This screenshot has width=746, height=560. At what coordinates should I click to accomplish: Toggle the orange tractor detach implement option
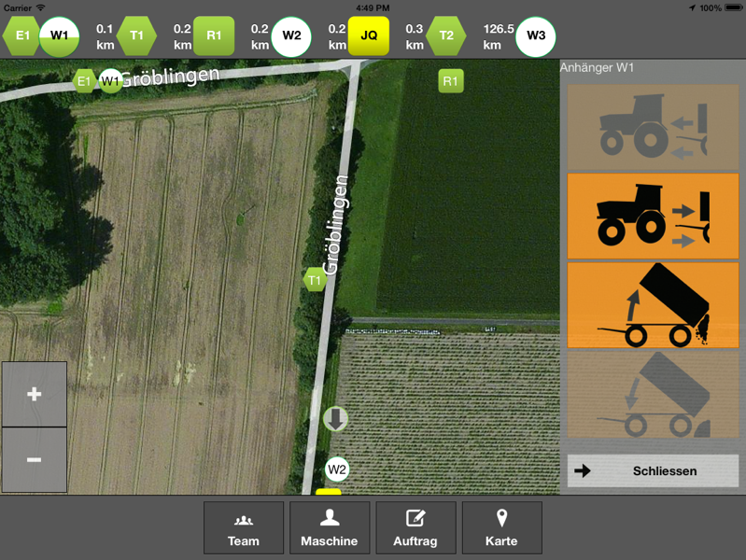pyautogui.click(x=653, y=217)
